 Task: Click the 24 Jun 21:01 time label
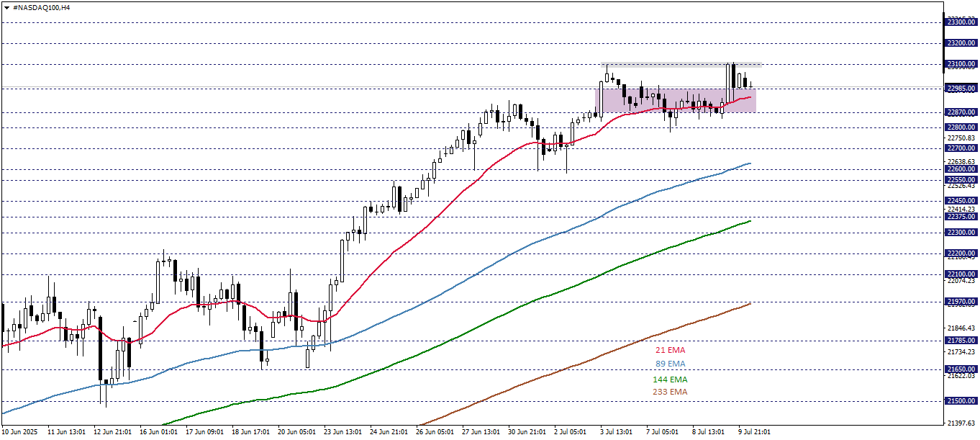pyautogui.click(x=389, y=432)
